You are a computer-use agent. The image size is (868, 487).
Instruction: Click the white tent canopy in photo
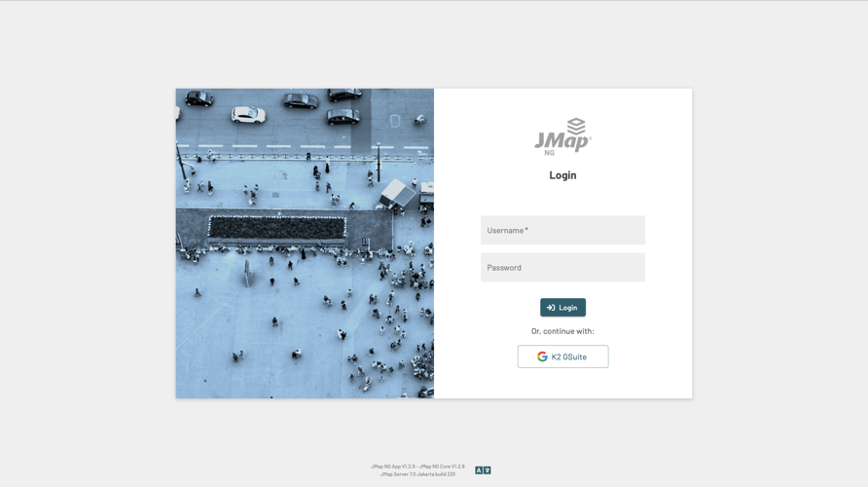click(x=397, y=193)
